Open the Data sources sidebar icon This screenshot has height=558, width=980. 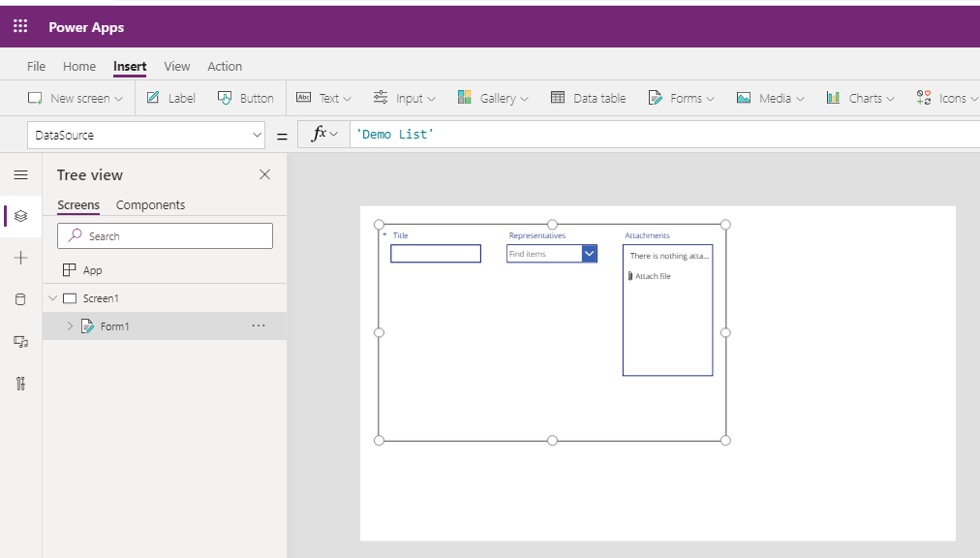click(20, 299)
